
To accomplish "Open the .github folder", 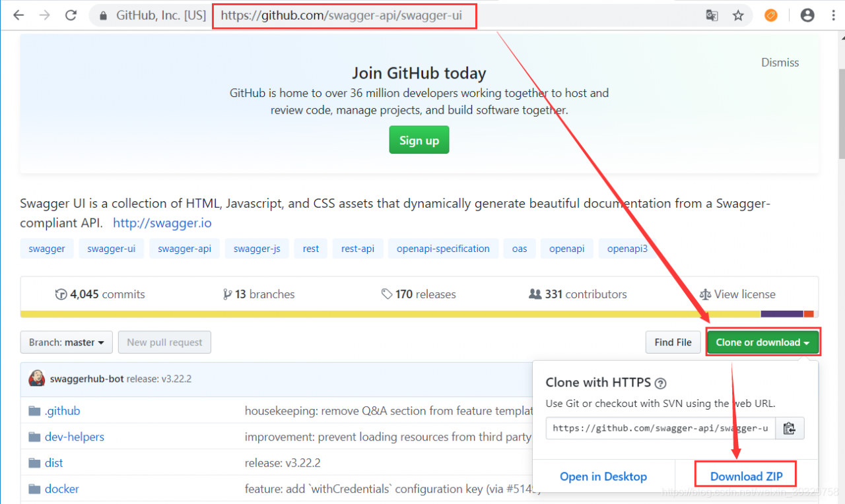I will pyautogui.click(x=63, y=411).
